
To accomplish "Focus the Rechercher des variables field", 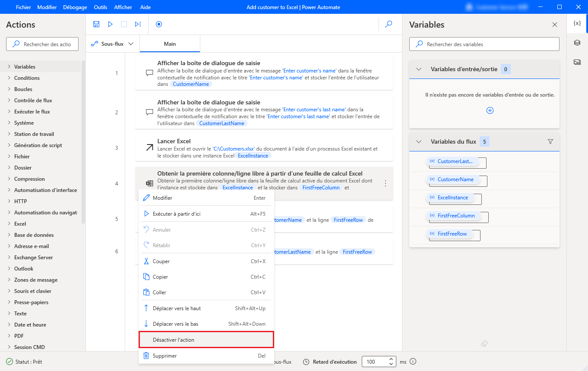I will (x=484, y=44).
